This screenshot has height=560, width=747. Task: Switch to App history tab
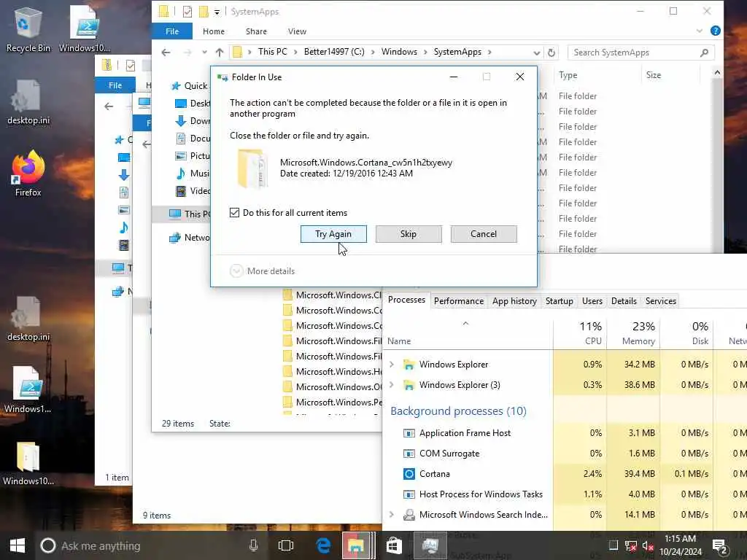coord(514,301)
